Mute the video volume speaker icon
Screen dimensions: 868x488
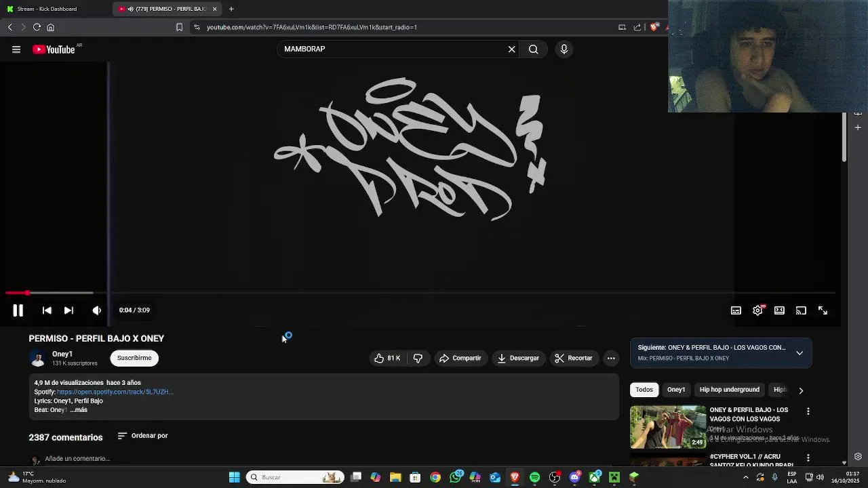96,310
